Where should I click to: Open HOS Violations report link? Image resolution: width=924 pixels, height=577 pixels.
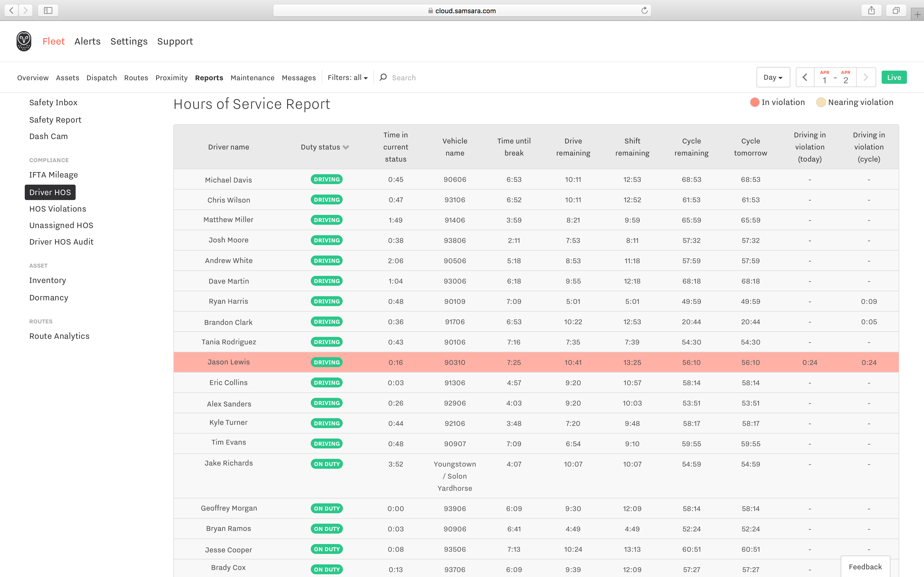click(x=58, y=209)
